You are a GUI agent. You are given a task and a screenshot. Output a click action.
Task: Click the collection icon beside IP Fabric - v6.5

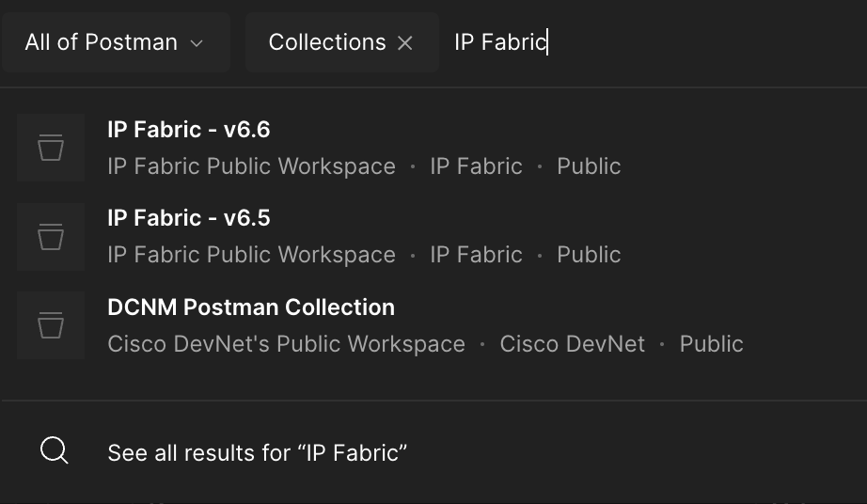[51, 236]
